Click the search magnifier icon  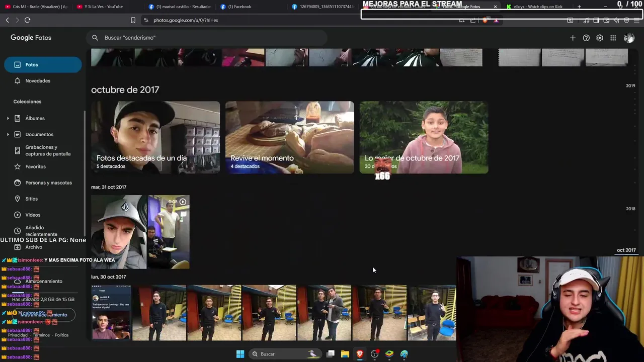point(95,38)
